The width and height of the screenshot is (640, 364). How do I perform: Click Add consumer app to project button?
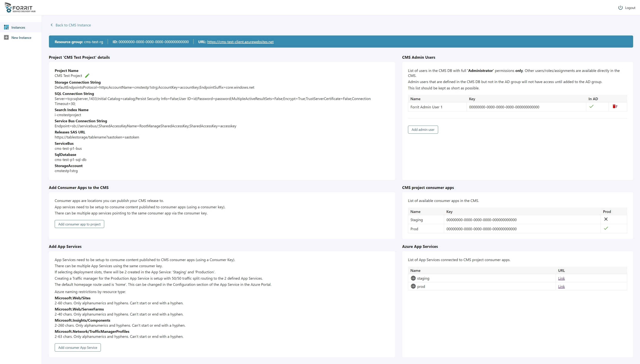point(79,224)
